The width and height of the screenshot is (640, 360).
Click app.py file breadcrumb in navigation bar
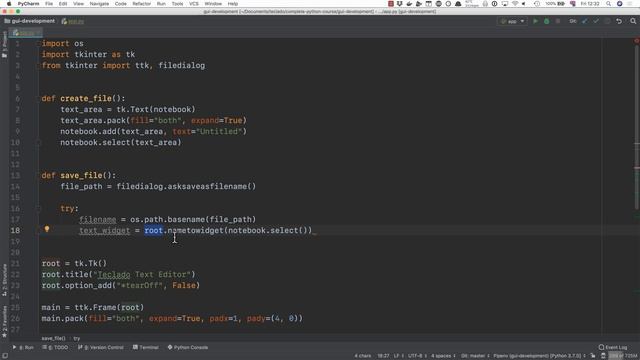point(73,21)
